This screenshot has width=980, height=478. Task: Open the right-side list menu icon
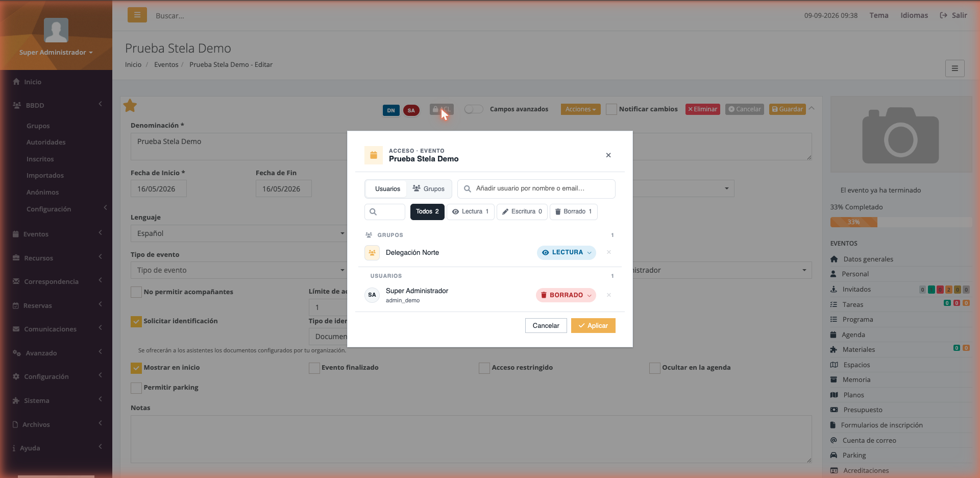pos(954,68)
